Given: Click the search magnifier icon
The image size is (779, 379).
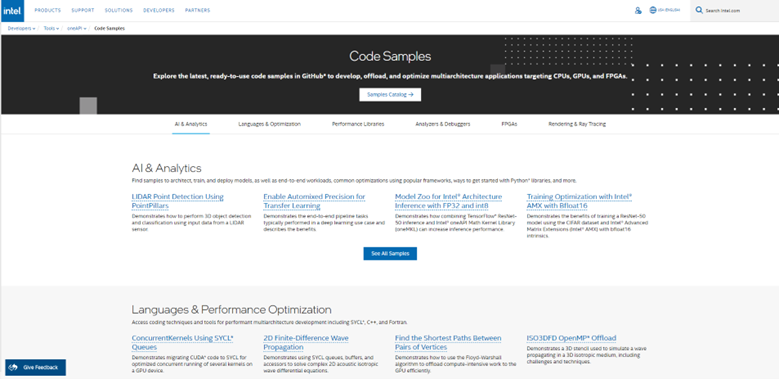Looking at the screenshot, I should (x=699, y=10).
